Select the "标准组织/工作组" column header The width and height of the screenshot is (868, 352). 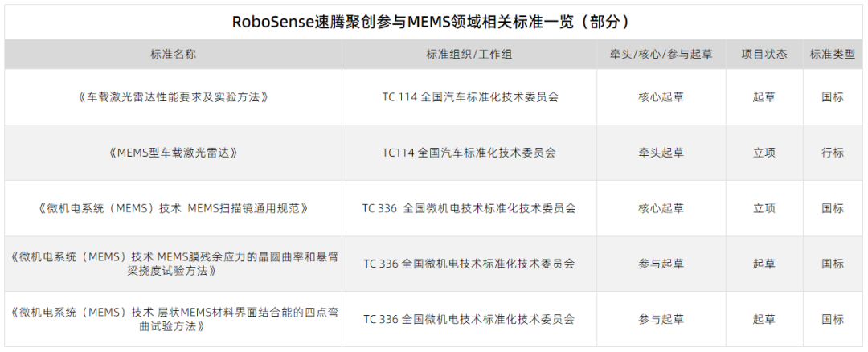(469, 55)
